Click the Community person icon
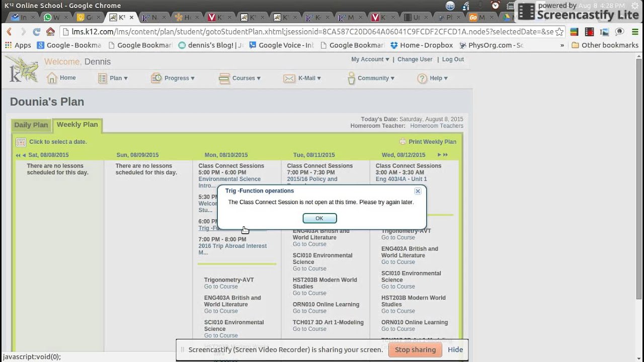The width and height of the screenshot is (644, 362). [x=351, y=78]
